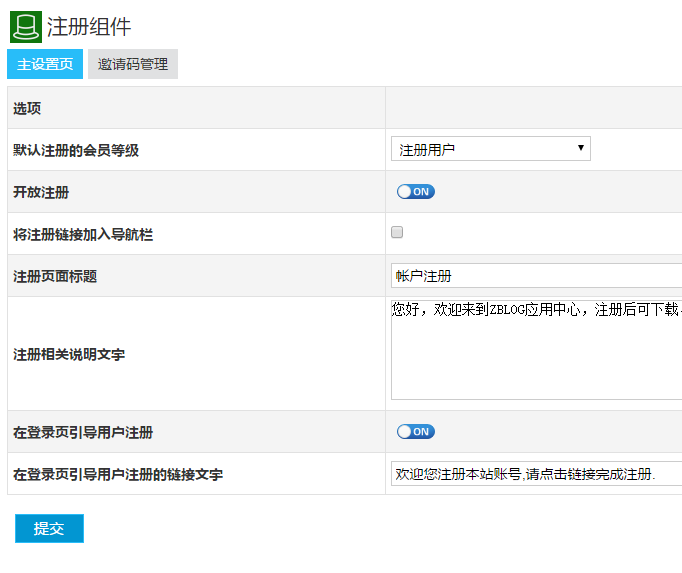The width and height of the screenshot is (682, 573).
Task: Open the 注册用户 member level dropdown
Action: click(490, 150)
